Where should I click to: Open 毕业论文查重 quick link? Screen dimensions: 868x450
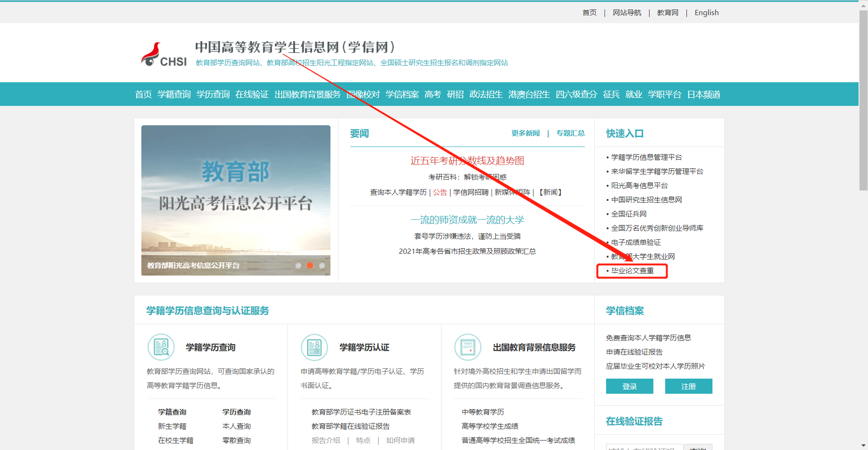[632, 271]
